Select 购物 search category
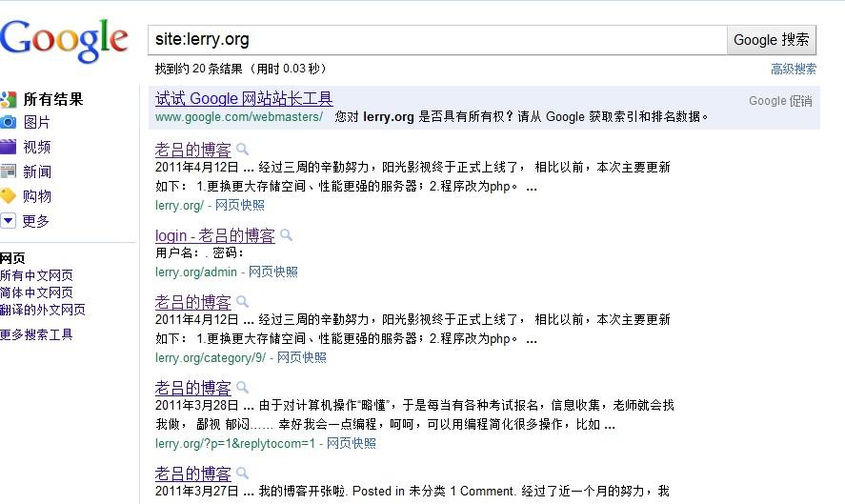 (36, 196)
